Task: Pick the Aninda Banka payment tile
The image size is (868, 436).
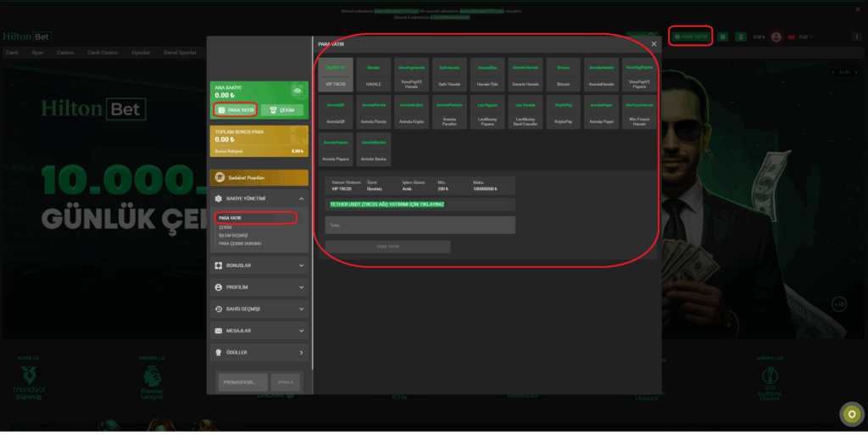Action: click(374, 149)
